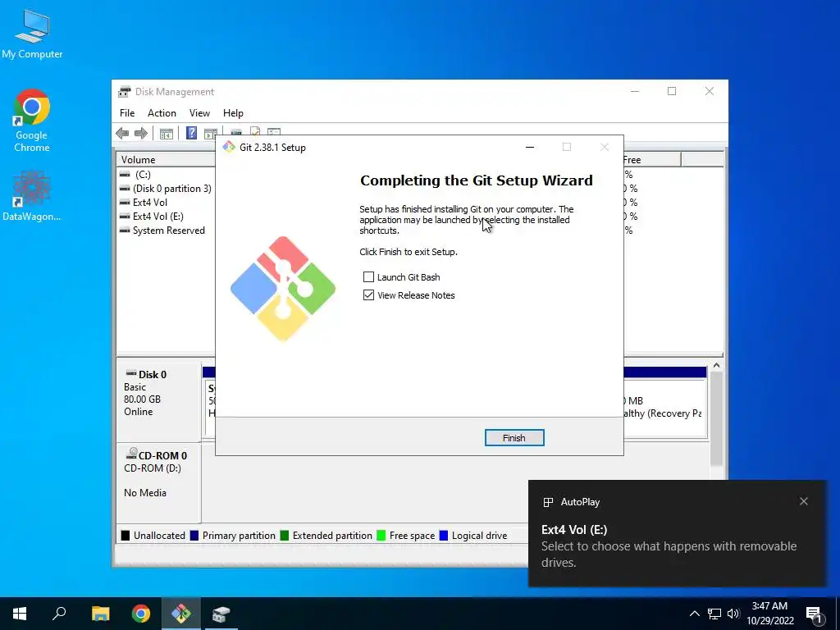Click the CD-ROM 0 drive icon

[x=131, y=454]
